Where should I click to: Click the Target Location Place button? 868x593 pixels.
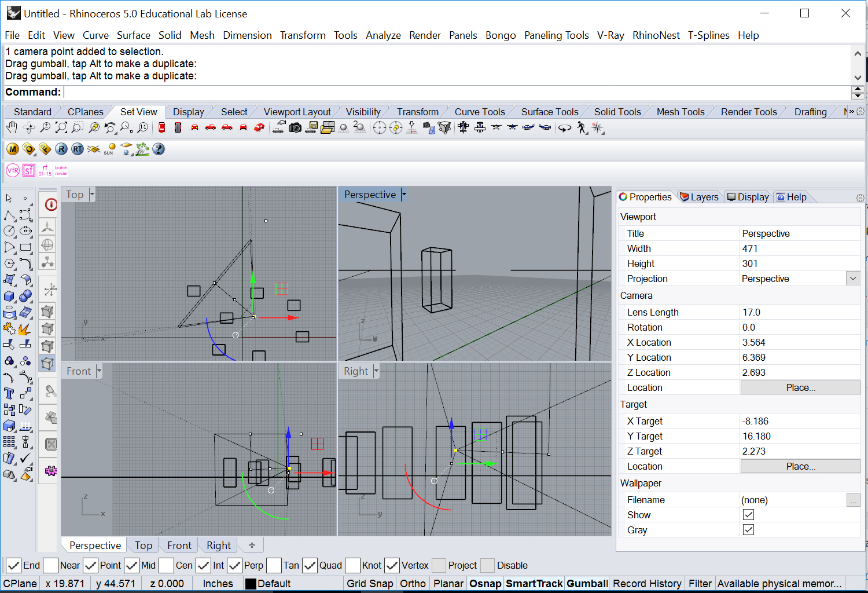click(x=800, y=466)
